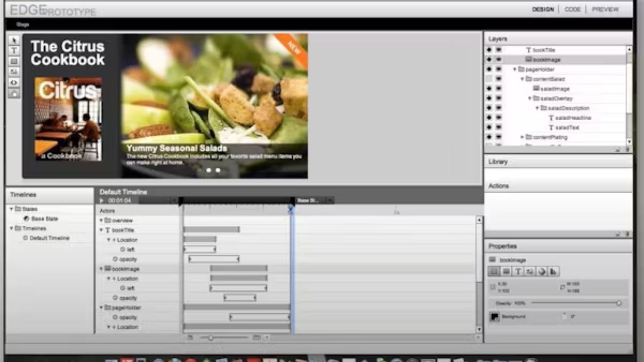Open text properties in Properties panel
The width and height of the screenshot is (644, 362).
(x=518, y=271)
